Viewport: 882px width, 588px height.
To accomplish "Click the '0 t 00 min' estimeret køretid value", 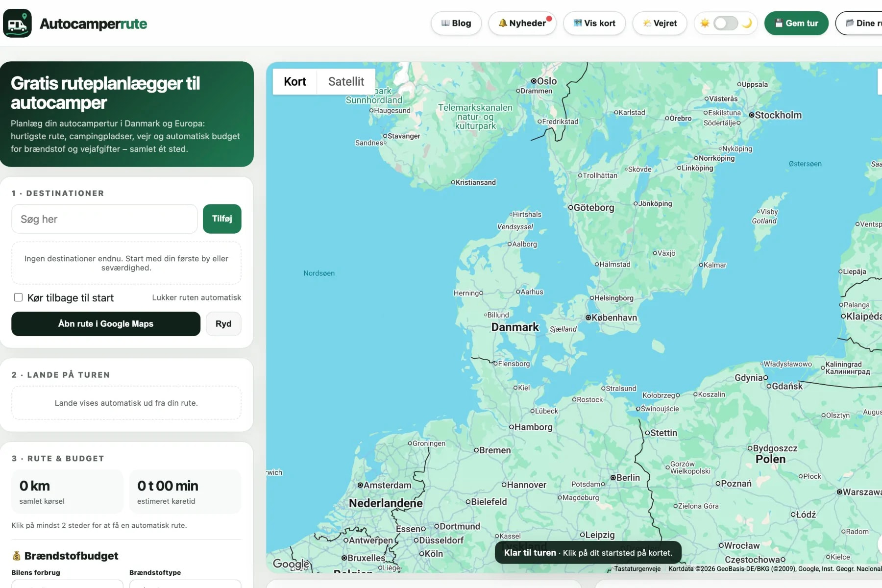I will (168, 486).
